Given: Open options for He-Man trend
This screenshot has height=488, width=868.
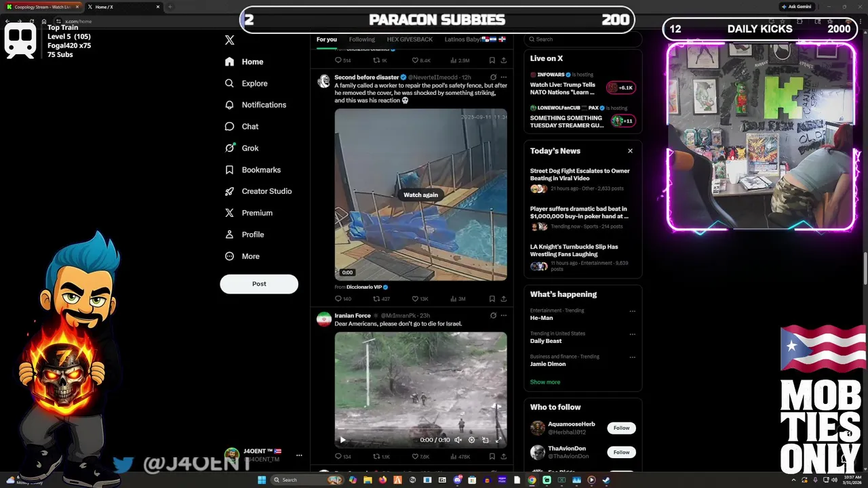Looking at the screenshot, I should tap(632, 312).
